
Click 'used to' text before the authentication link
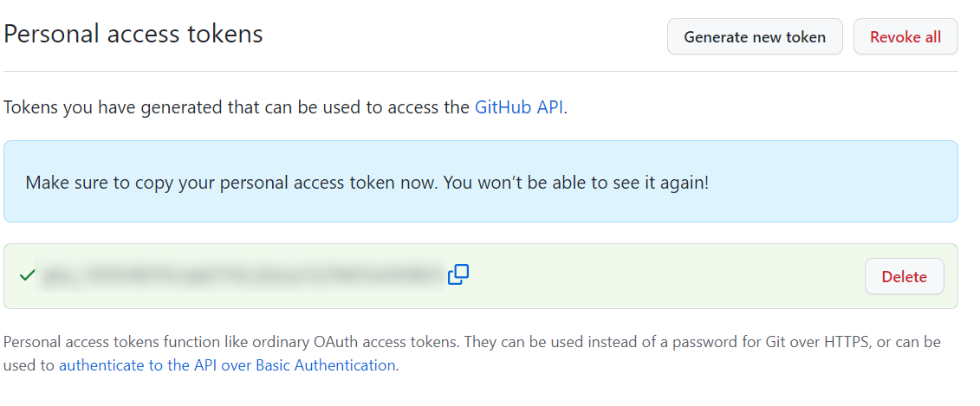pos(29,365)
